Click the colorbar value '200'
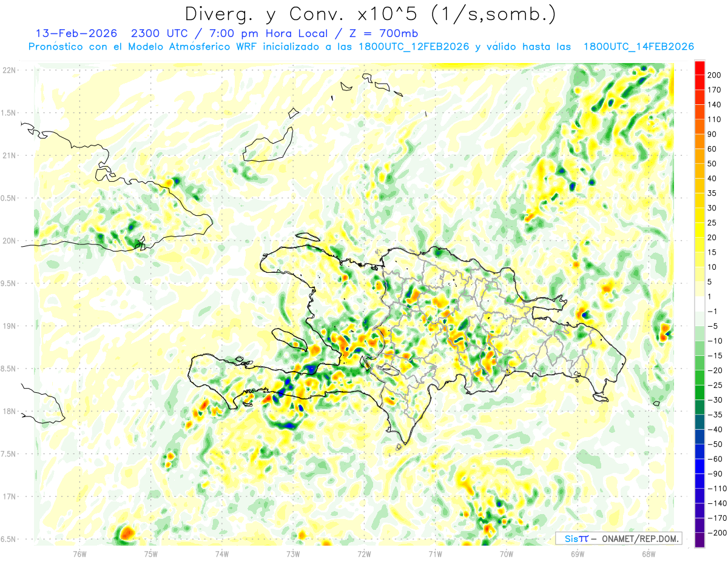Screen dimensions: 728x562 [715, 75]
